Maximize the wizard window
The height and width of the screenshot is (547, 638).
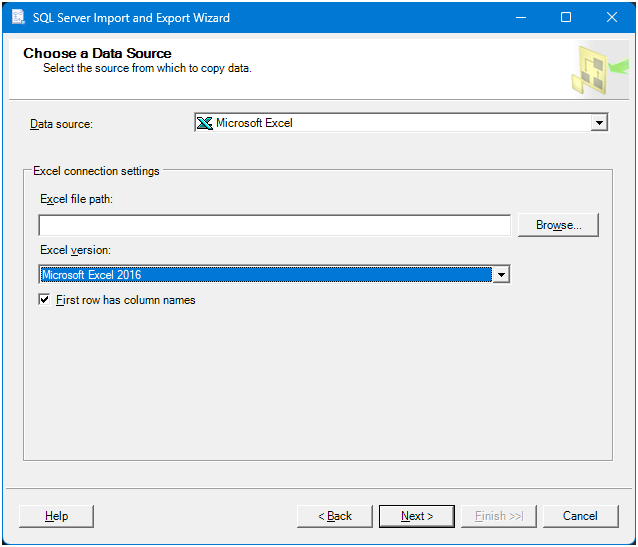pyautogui.click(x=566, y=18)
